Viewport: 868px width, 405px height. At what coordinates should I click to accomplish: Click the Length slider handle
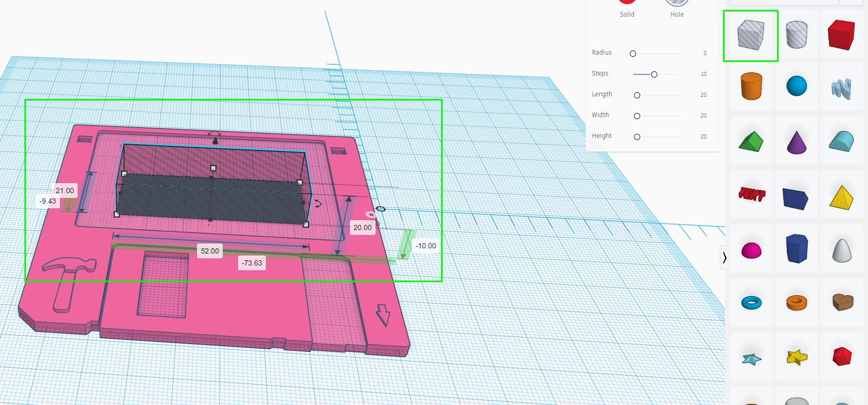click(x=637, y=95)
